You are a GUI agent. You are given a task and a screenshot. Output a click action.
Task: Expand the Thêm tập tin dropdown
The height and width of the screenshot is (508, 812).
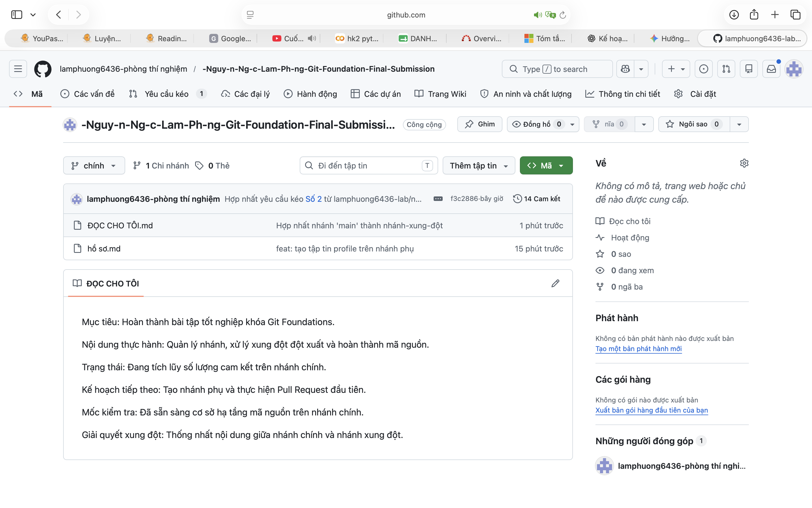[x=479, y=166]
